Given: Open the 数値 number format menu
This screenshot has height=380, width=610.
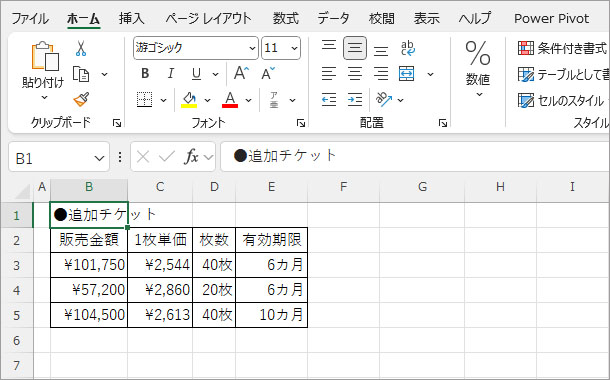Looking at the screenshot, I should point(478,69).
